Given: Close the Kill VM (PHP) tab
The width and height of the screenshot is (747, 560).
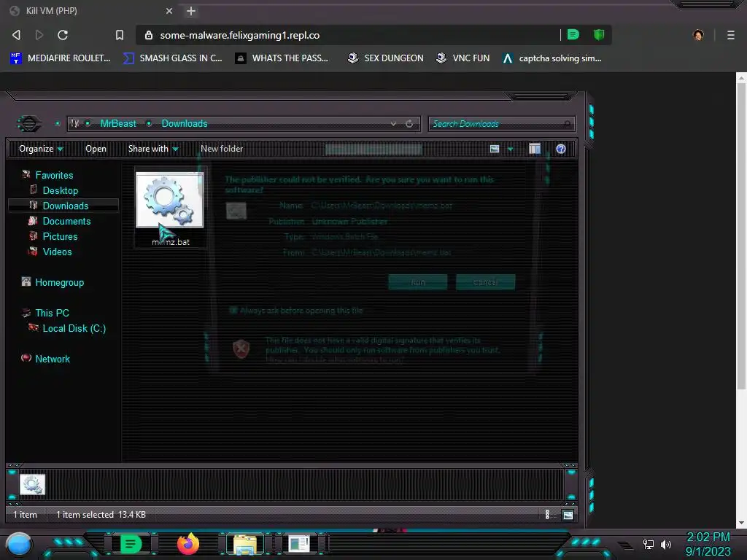Looking at the screenshot, I should pos(169,10).
